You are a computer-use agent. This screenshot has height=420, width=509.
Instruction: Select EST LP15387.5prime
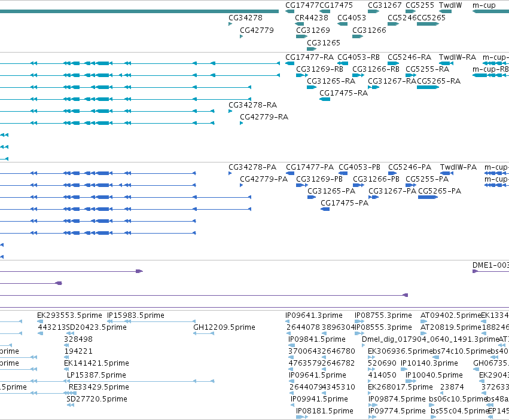(x=96, y=375)
